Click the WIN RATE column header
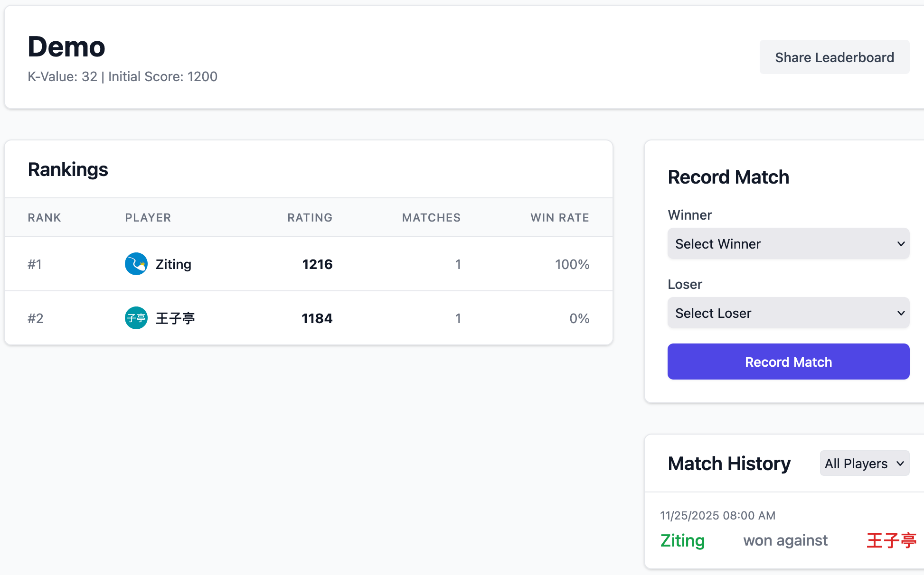 pyautogui.click(x=559, y=218)
